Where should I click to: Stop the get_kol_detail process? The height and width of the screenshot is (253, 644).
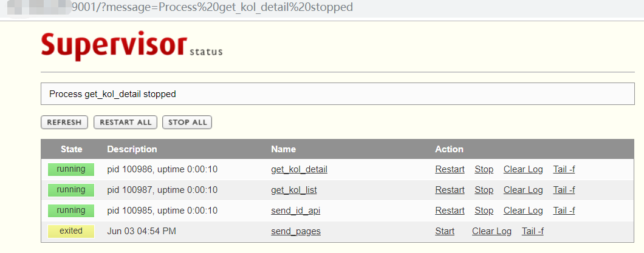[x=484, y=169]
